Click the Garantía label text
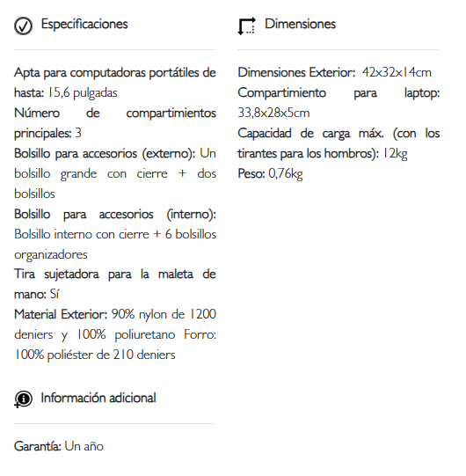The width and height of the screenshot is (466, 476). pyautogui.click(x=38, y=446)
